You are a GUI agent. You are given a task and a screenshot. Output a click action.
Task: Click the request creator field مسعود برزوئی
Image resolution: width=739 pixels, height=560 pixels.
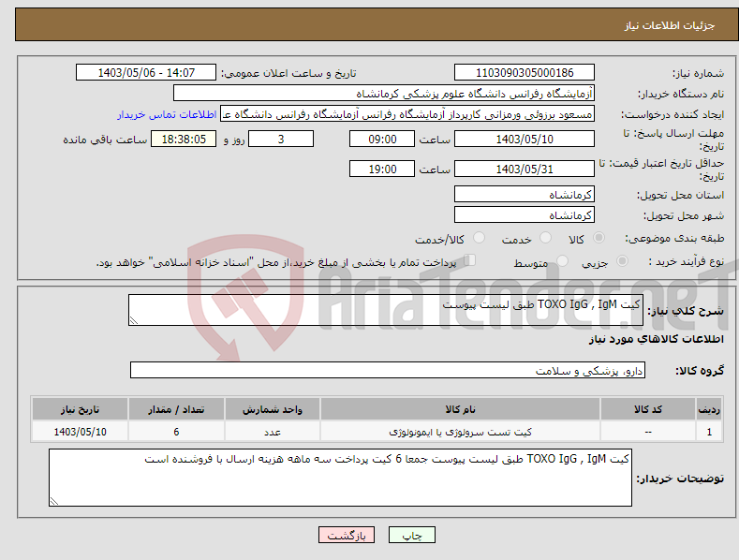407,114
